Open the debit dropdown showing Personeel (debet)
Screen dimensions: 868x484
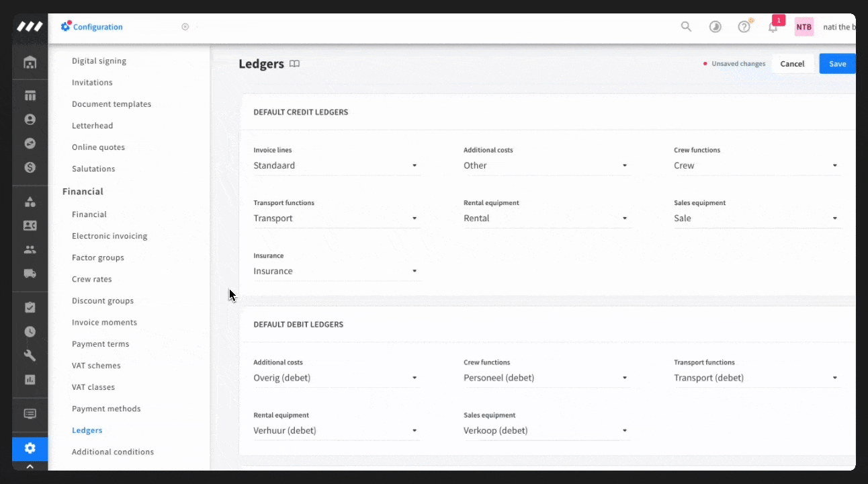click(547, 378)
